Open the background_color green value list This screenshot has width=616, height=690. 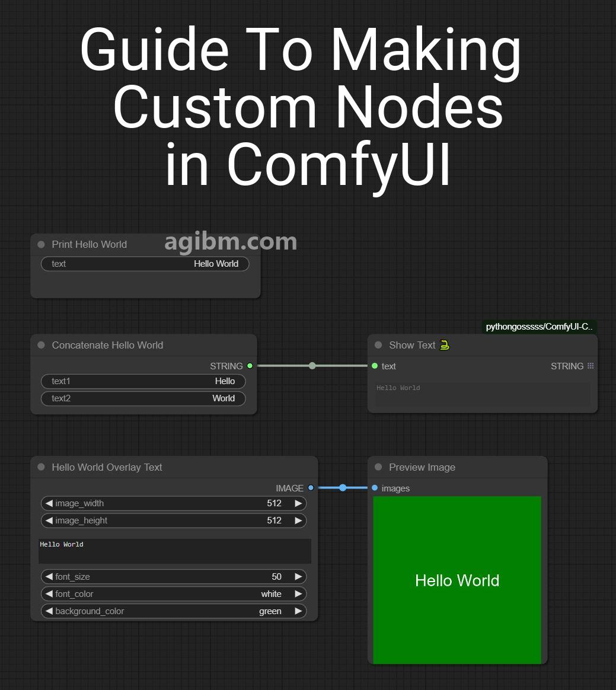pos(270,611)
